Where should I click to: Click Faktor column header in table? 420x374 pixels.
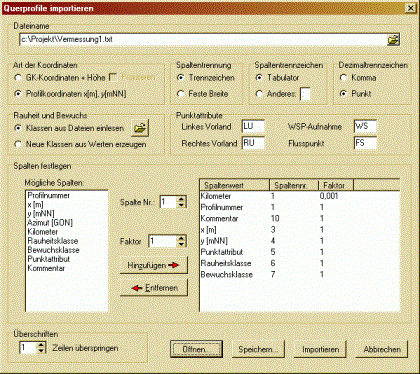[x=336, y=185]
